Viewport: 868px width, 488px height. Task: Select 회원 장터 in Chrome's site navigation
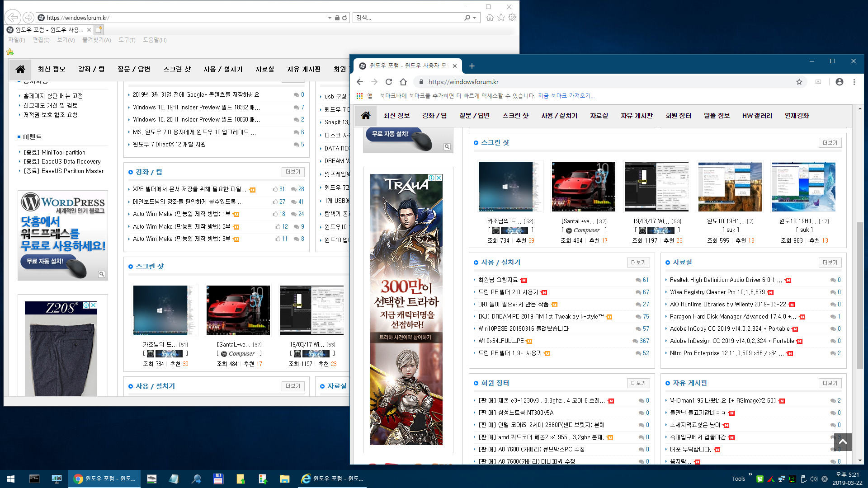coord(678,116)
